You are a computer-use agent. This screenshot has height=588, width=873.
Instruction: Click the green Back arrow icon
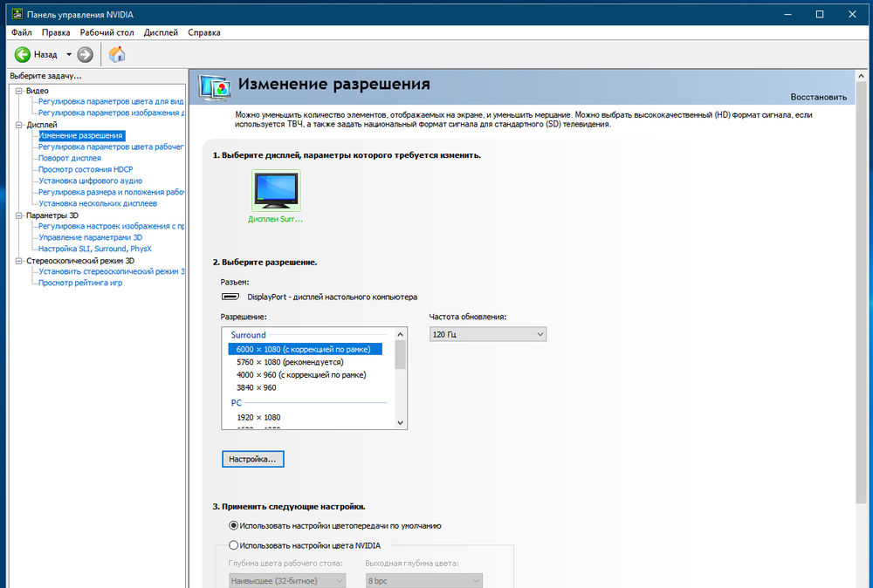[x=23, y=54]
